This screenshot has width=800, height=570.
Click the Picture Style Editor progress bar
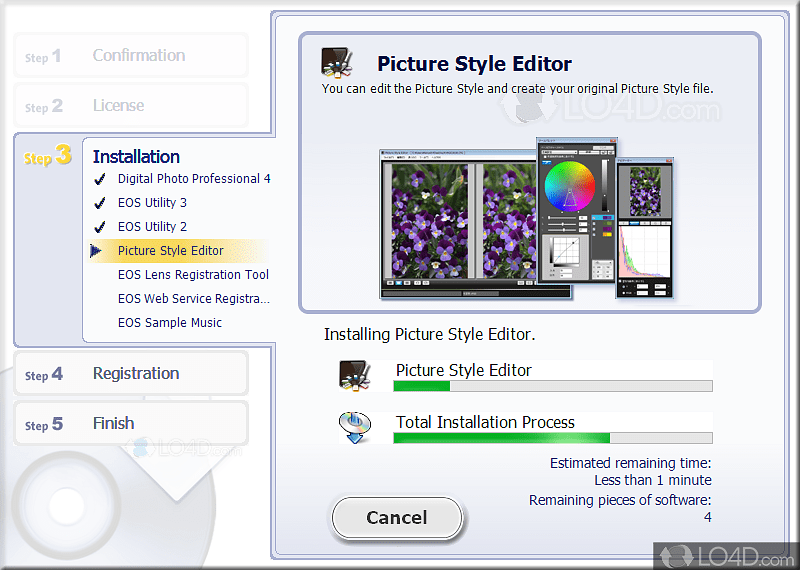pos(553,386)
